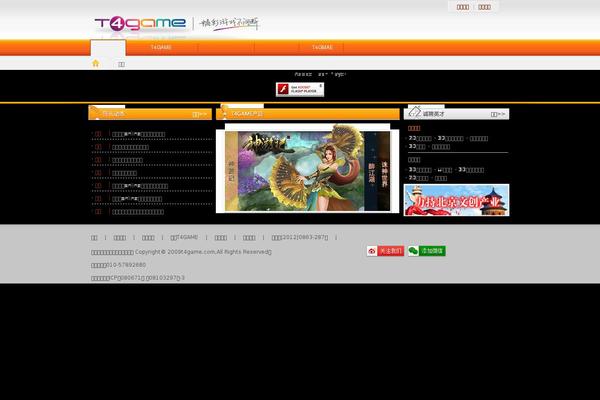Image resolution: width=600 pixels, height=400 pixels.
Task: Click the handwritten slogan graphic next to the logo
Action: [230, 24]
